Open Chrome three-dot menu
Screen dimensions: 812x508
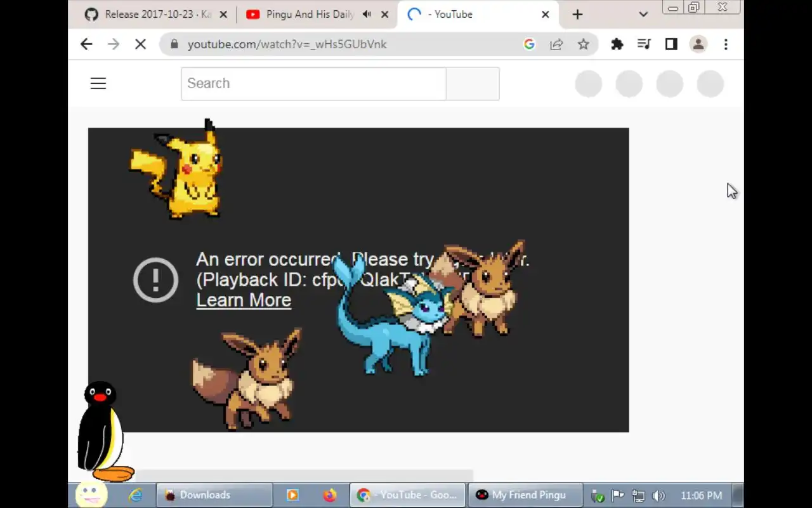(726, 44)
